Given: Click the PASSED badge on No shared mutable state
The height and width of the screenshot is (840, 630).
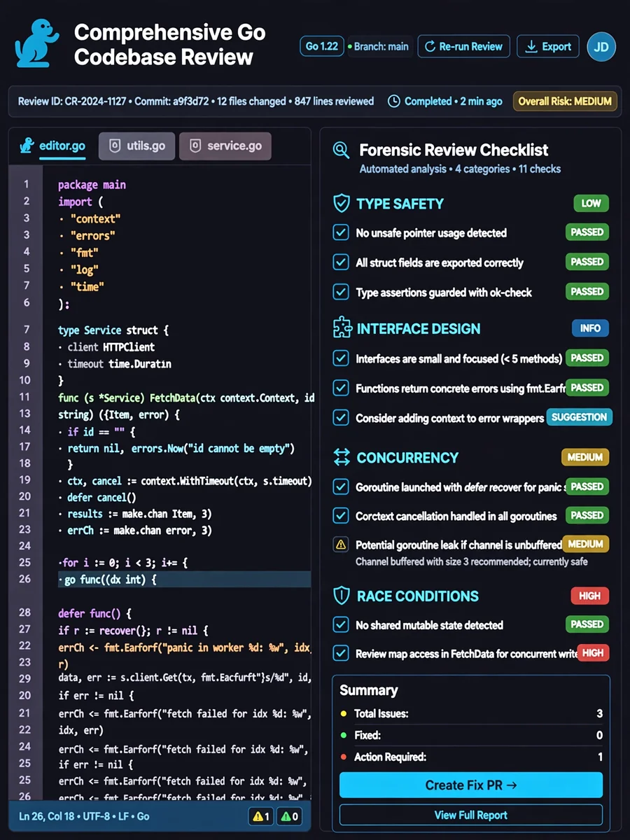Looking at the screenshot, I should (x=587, y=624).
